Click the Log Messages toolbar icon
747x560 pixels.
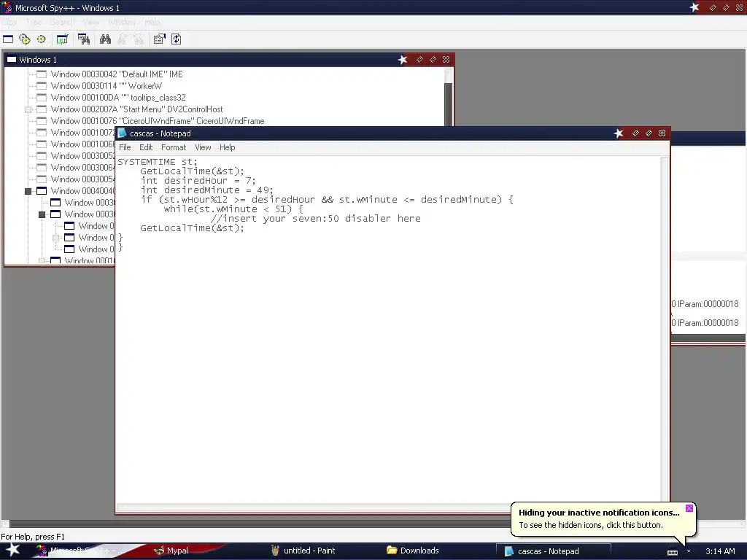point(63,39)
